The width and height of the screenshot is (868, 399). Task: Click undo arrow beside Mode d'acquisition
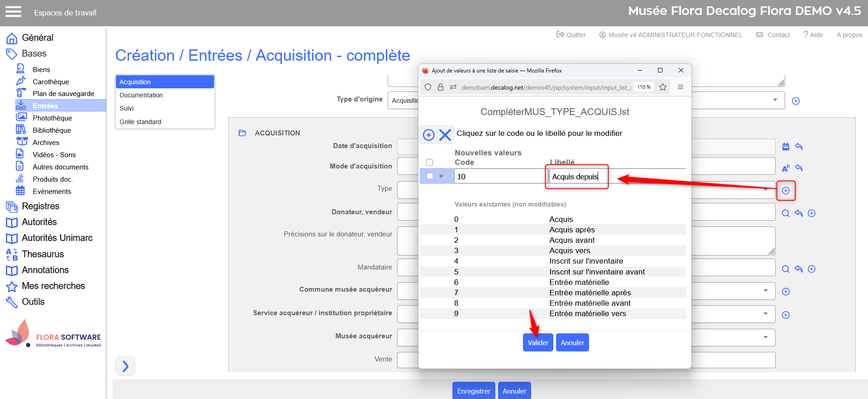[799, 168]
